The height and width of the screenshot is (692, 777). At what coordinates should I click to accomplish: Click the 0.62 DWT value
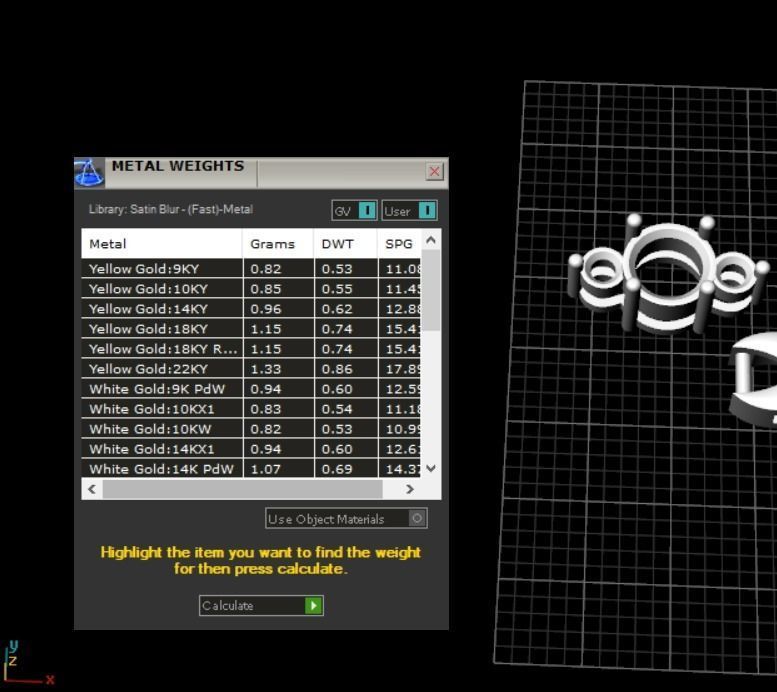pos(337,309)
